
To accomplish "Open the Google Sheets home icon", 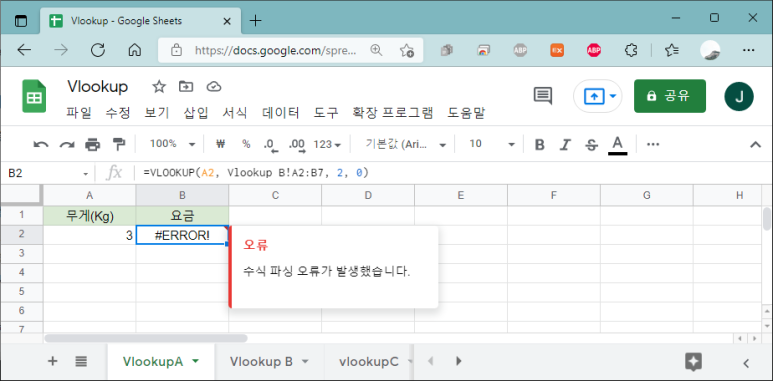I will click(x=34, y=97).
